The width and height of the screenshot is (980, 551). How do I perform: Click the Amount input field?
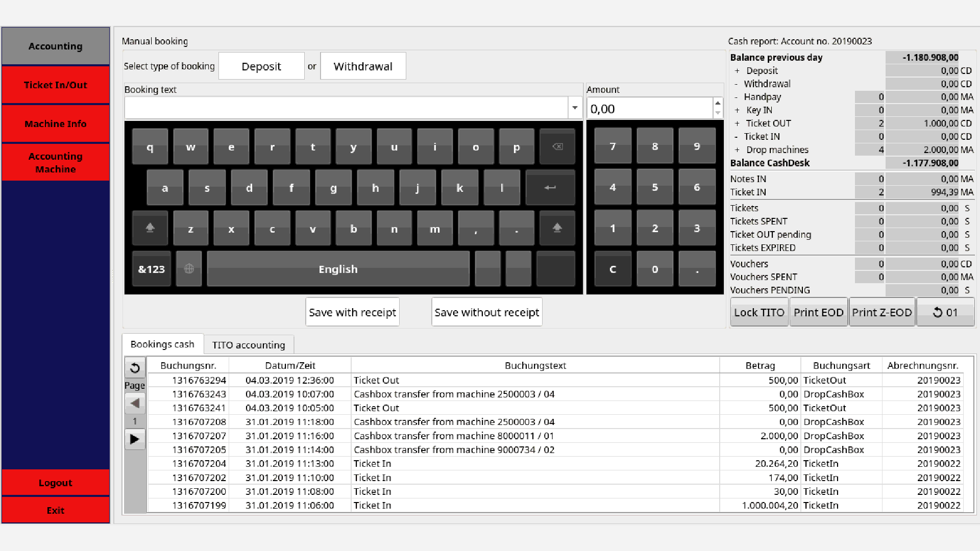[x=649, y=109]
